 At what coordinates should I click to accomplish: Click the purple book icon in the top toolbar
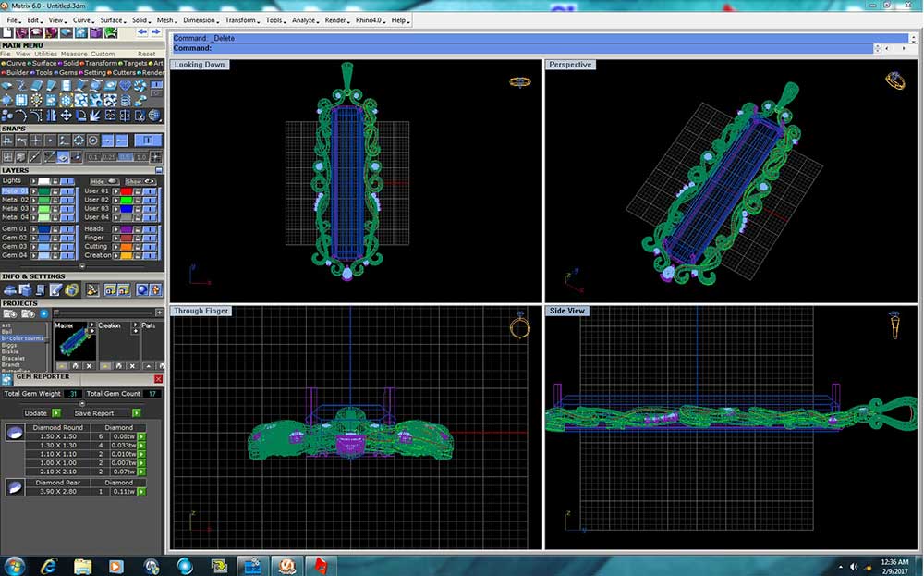96,32
